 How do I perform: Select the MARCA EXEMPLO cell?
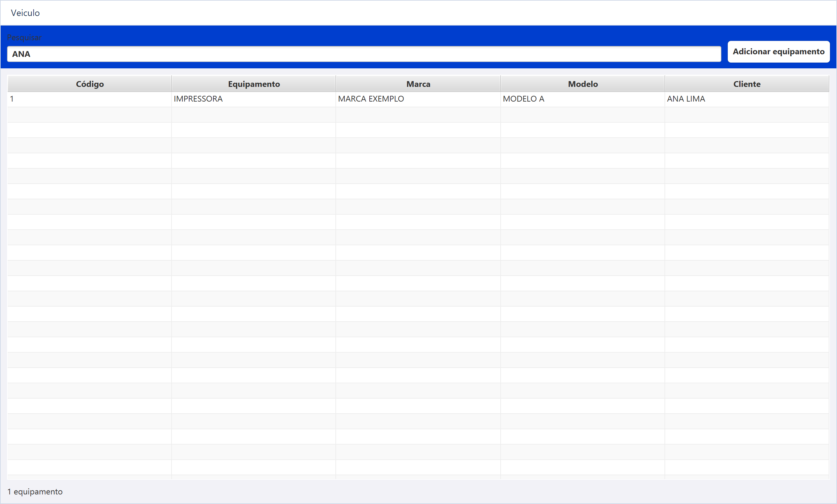click(418, 99)
